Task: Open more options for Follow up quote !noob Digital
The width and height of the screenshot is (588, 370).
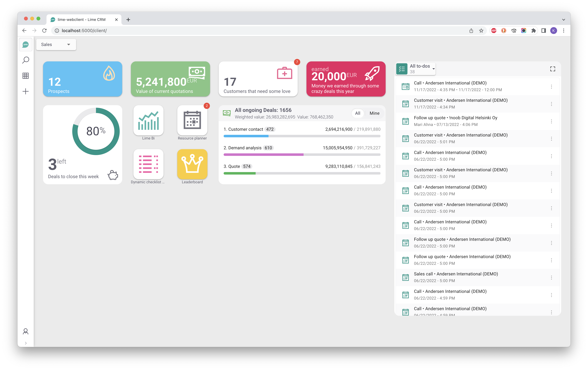Action: (551, 121)
